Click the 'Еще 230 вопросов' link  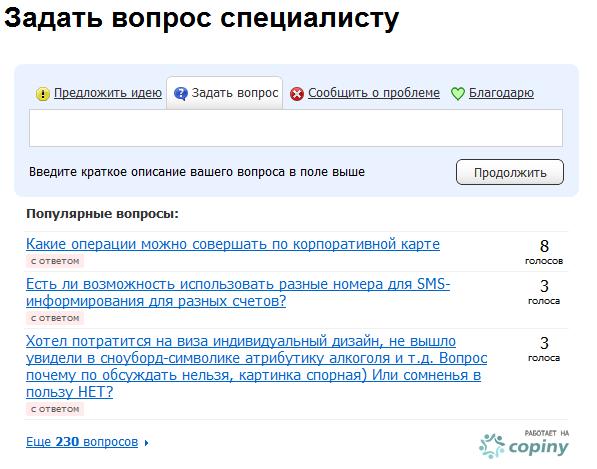tap(82, 442)
